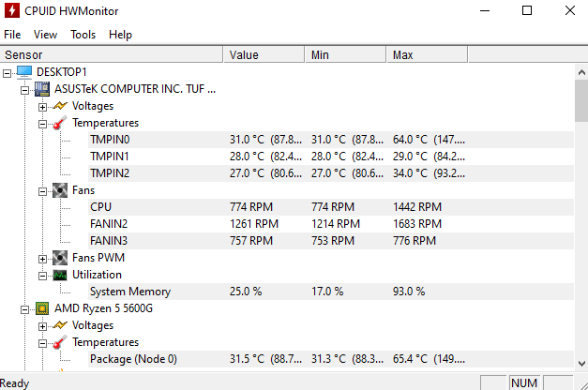588x390 pixels.
Task: Collapse the DESKTOP1 tree node
Action: (x=8, y=72)
